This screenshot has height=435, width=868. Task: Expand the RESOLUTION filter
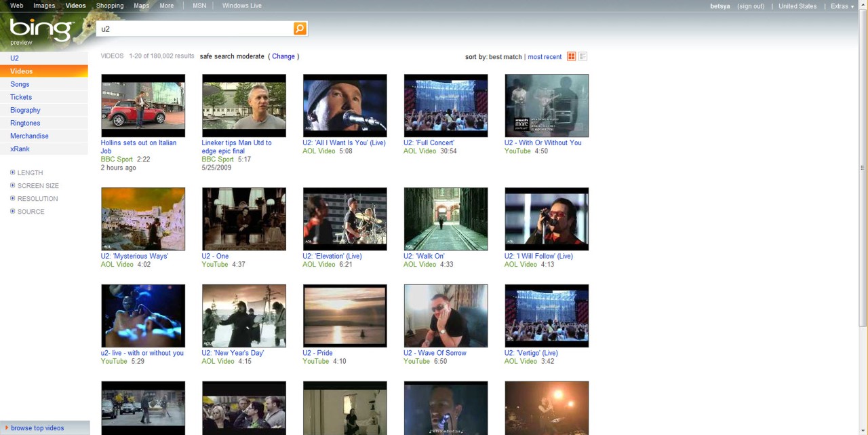33,198
